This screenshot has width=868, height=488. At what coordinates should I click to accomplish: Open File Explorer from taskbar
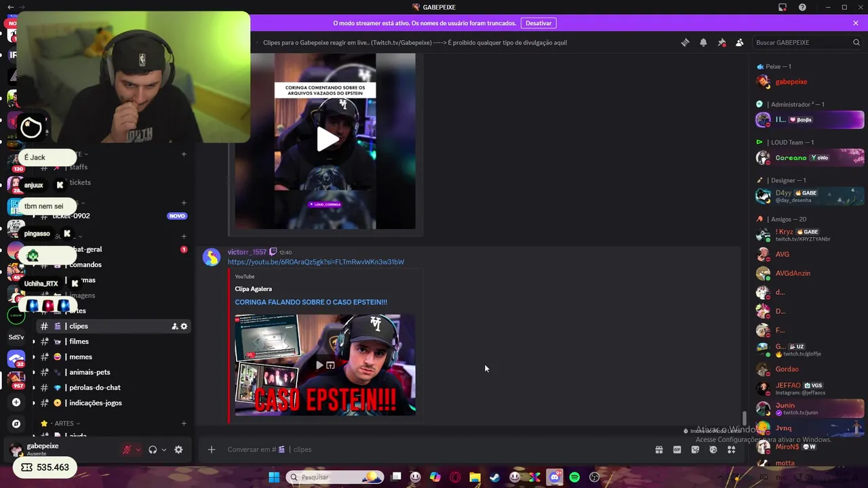(x=475, y=477)
